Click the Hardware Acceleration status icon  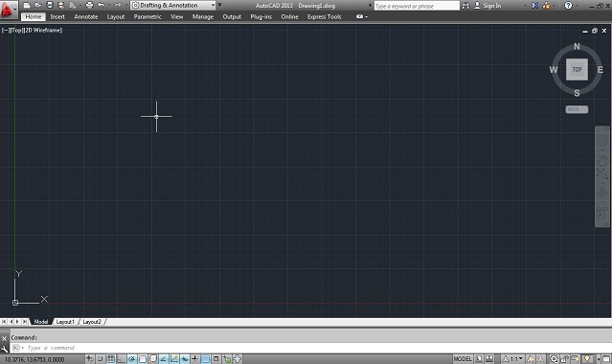(575, 358)
